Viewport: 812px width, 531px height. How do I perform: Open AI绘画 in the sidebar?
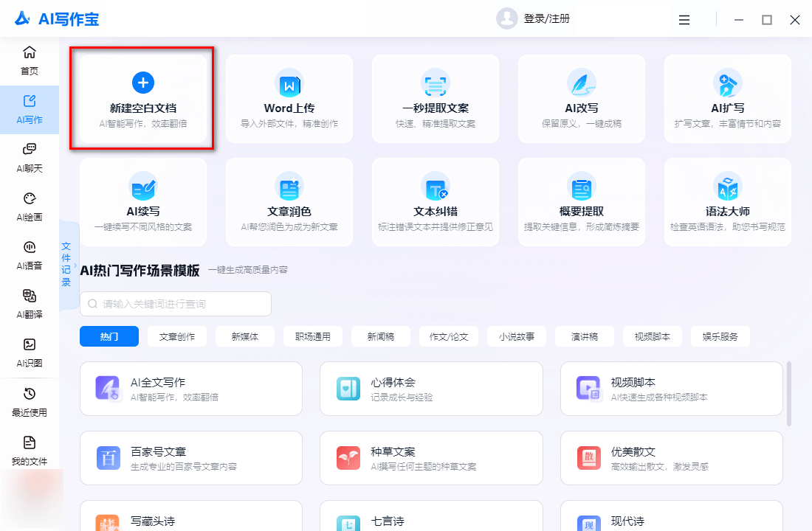click(x=30, y=206)
